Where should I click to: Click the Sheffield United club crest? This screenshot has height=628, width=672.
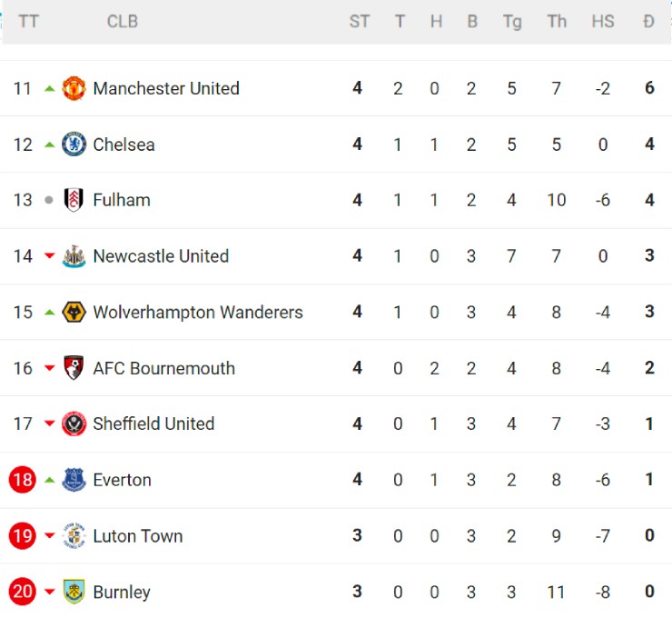(74, 424)
